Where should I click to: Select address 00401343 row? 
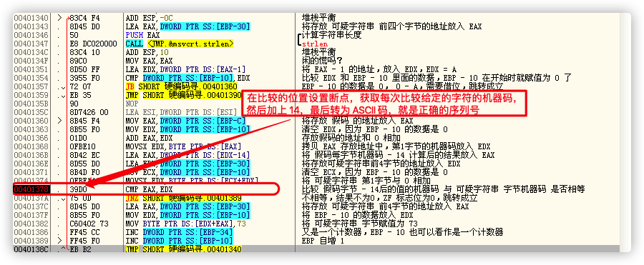(31, 26)
